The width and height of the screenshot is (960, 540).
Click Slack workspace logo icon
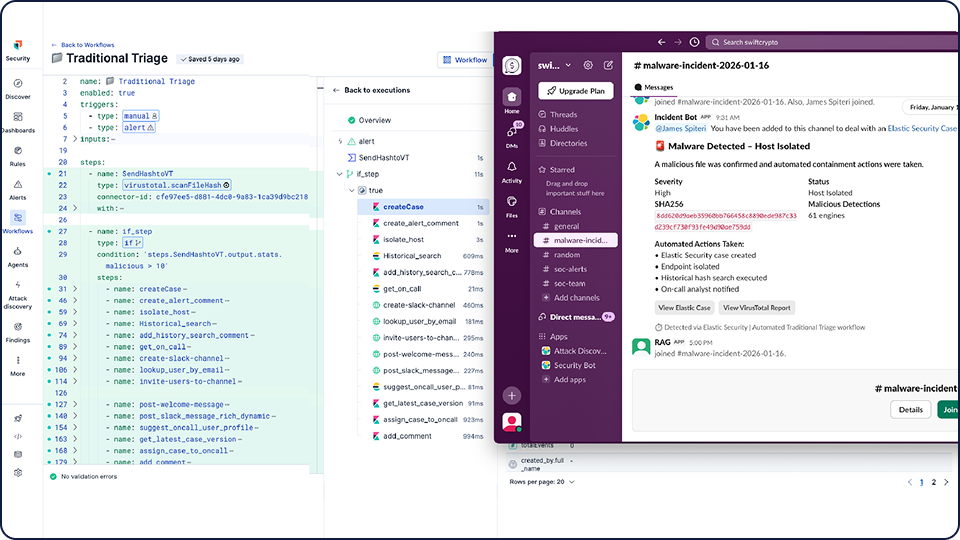coord(512,66)
